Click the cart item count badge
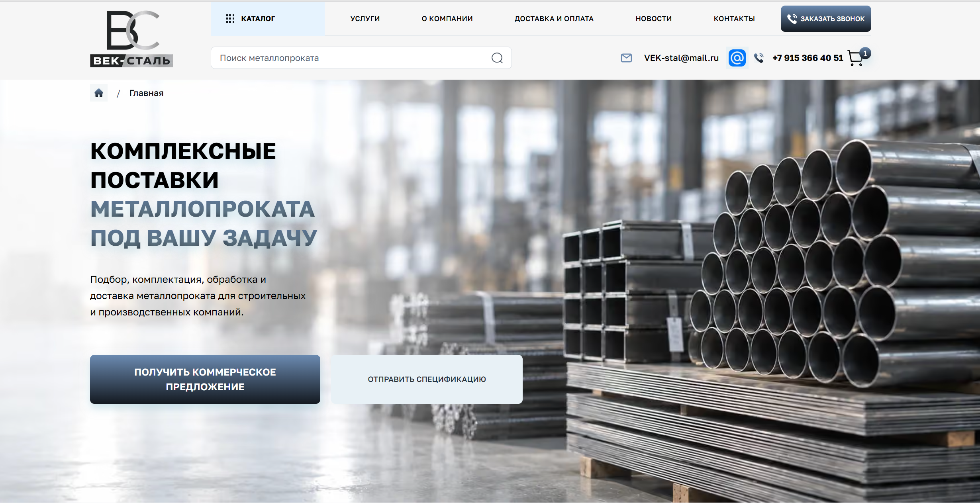 click(x=865, y=53)
